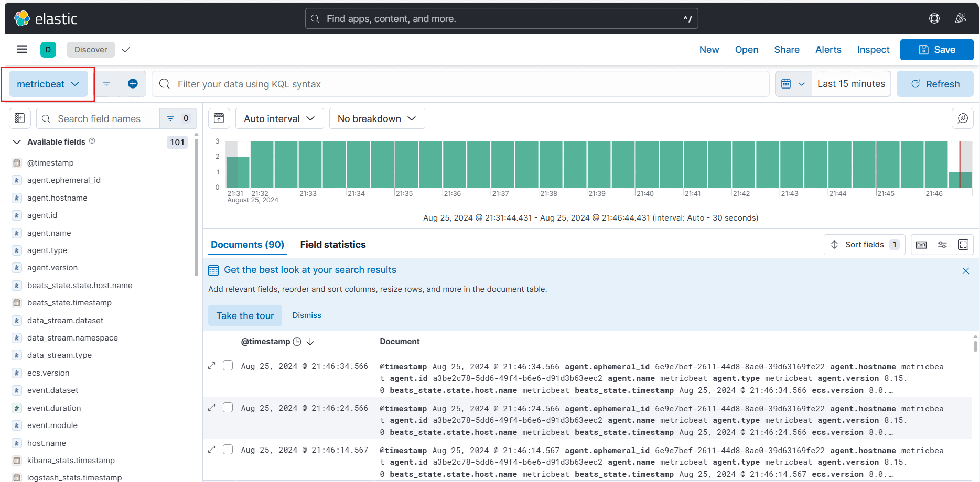Open the Help life-ring icon in header
The width and height of the screenshot is (980, 482).
[x=934, y=18]
